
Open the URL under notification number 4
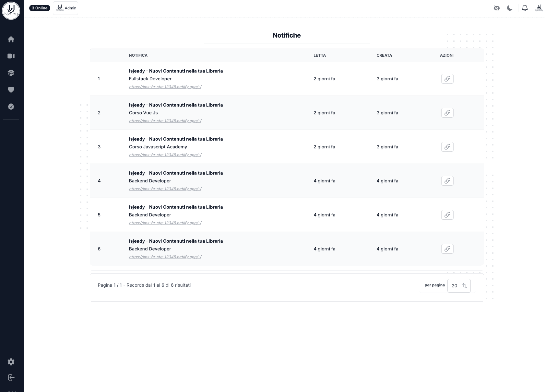[165, 189]
